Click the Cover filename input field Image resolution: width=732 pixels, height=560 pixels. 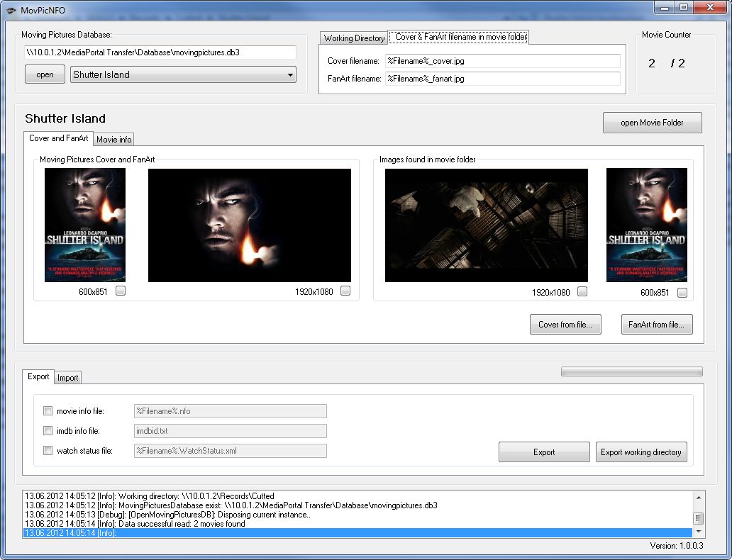click(502, 61)
